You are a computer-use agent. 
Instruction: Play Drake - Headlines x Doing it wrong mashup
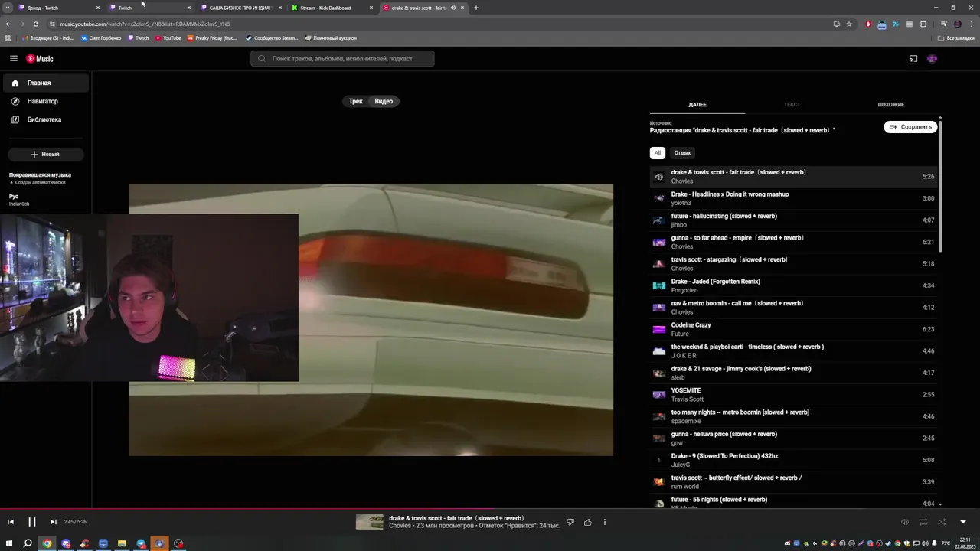point(794,198)
